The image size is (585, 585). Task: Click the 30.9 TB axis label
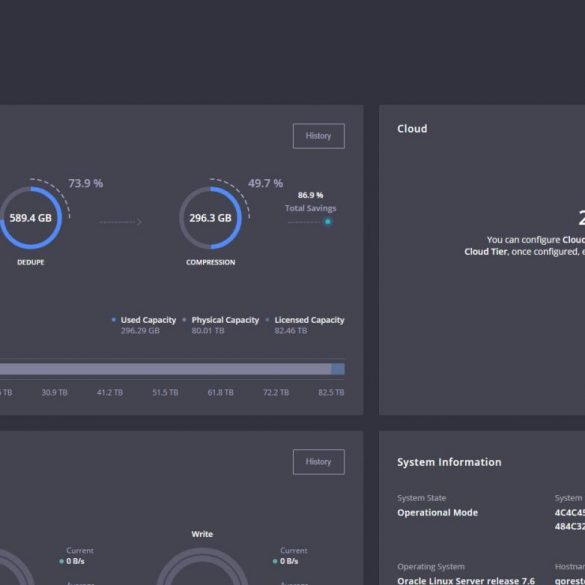(x=54, y=392)
